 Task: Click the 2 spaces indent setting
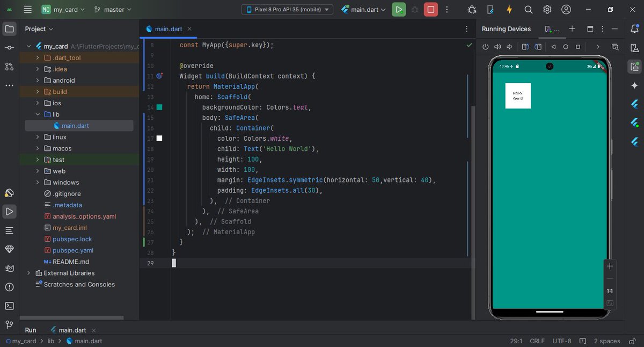coord(607,341)
